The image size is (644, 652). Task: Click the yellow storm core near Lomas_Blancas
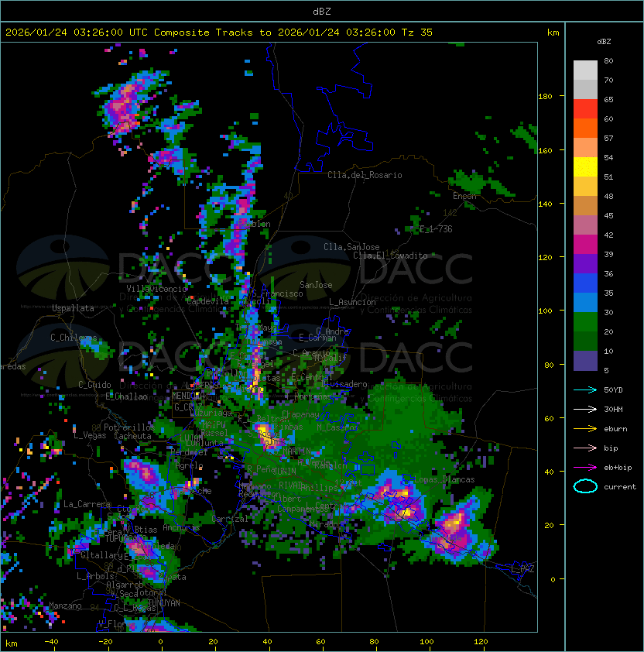coord(406,513)
